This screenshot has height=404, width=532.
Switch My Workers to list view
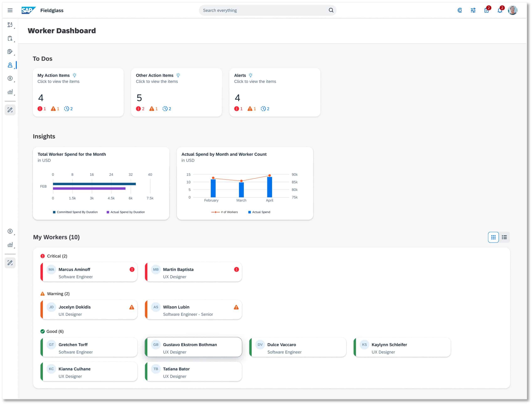click(x=505, y=237)
